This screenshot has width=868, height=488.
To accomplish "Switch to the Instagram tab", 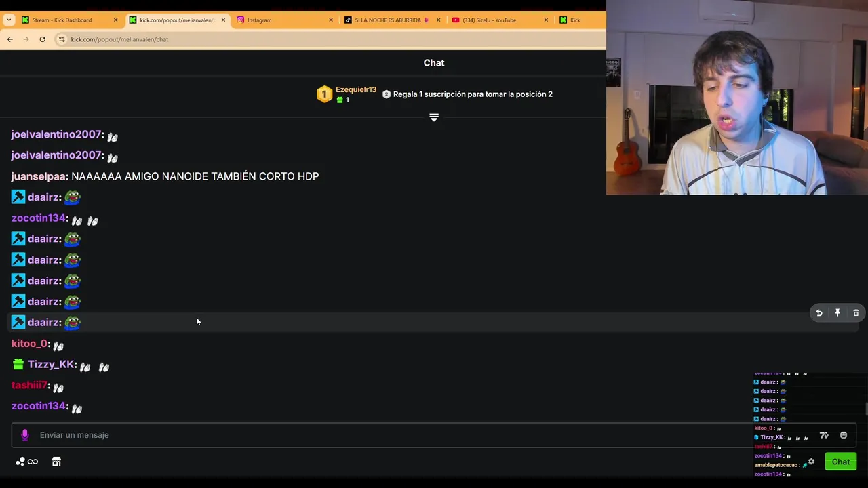I will (x=285, y=20).
